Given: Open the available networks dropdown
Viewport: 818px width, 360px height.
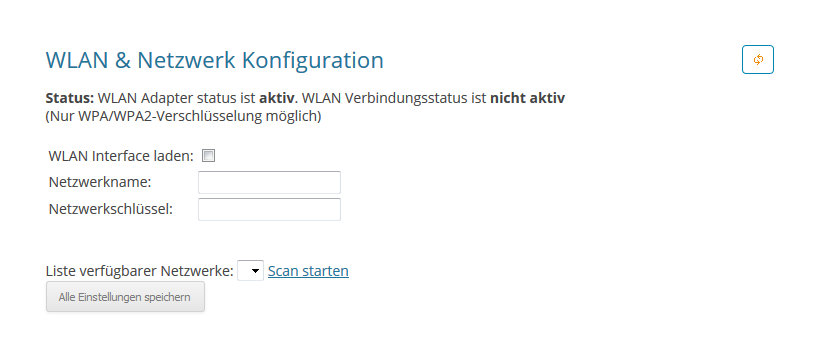Looking at the screenshot, I should coord(250,271).
